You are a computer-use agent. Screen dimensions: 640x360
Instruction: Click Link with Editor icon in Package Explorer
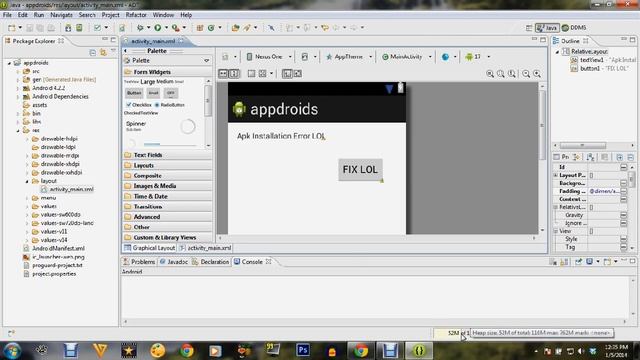(x=103, y=53)
